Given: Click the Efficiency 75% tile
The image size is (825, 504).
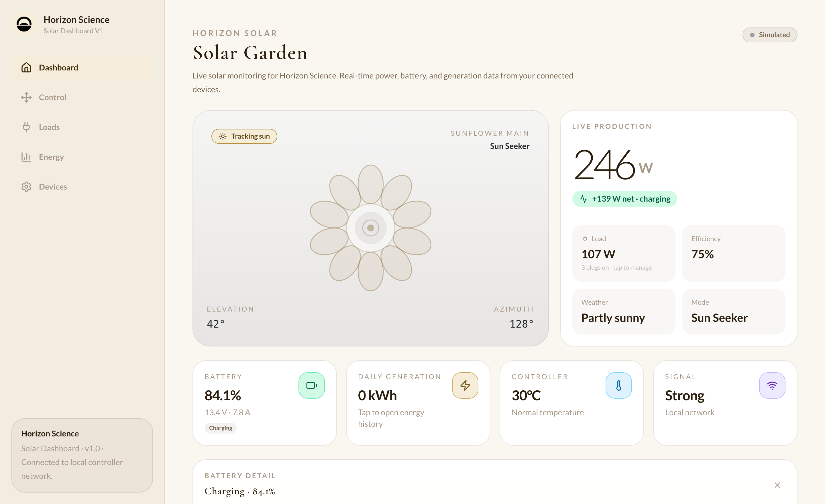Looking at the screenshot, I should [x=734, y=253].
